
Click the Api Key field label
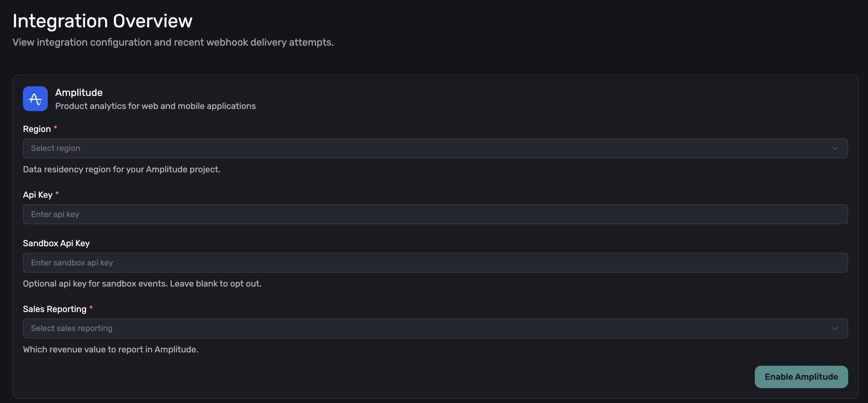tap(38, 195)
